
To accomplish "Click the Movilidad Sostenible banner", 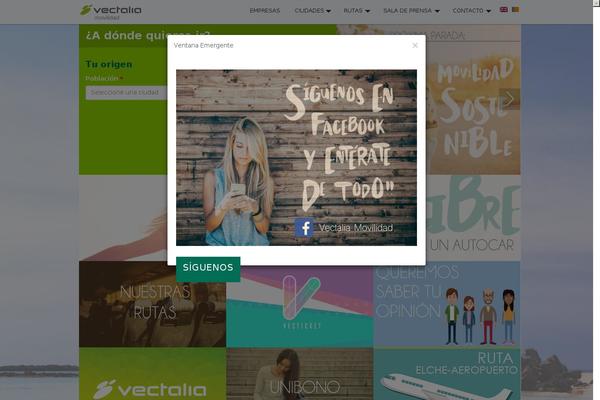I will pos(473,109).
